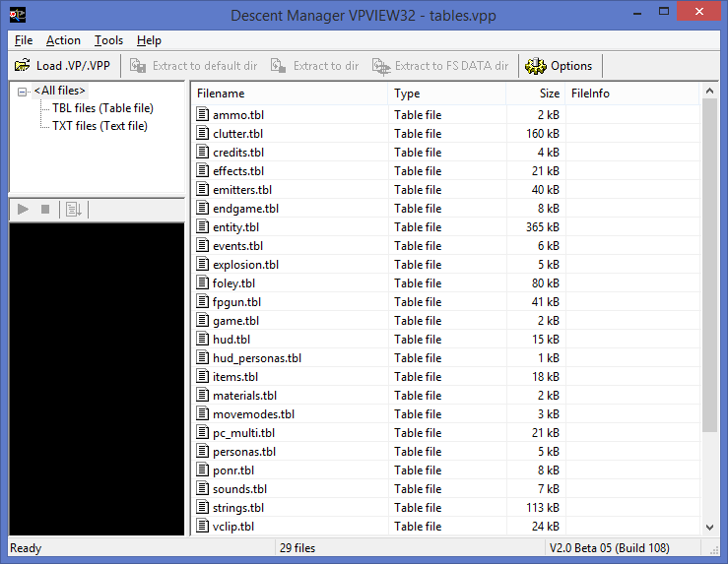The image size is (728, 564).
Task: Click the file icon of foley.tbl
Action: 202,282
